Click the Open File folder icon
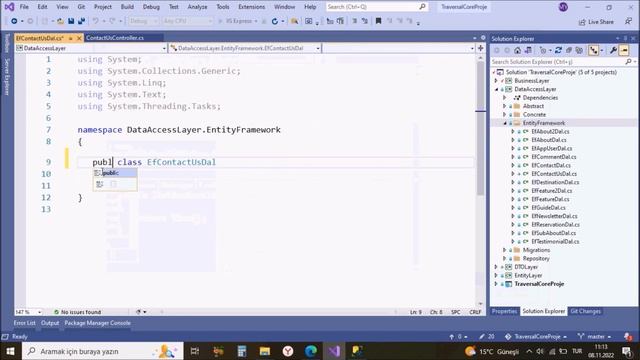 60,21
